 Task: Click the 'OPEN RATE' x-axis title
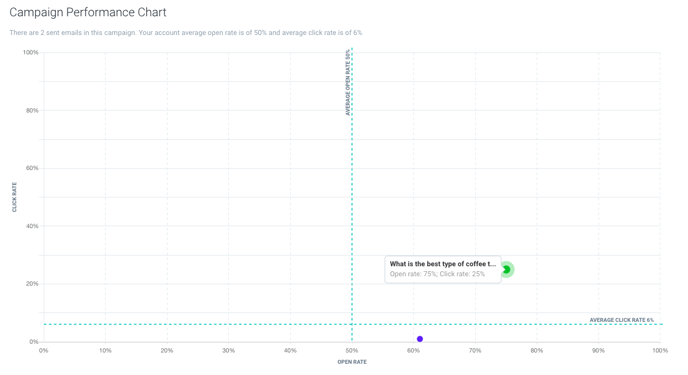352,362
